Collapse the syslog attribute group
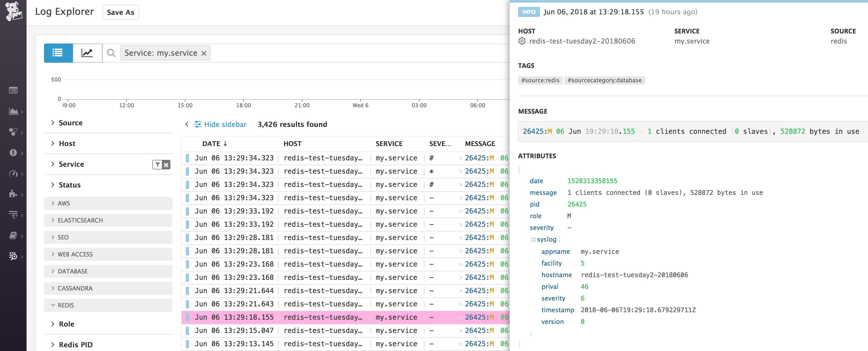Viewport: 868px width, 351px height. [x=533, y=239]
